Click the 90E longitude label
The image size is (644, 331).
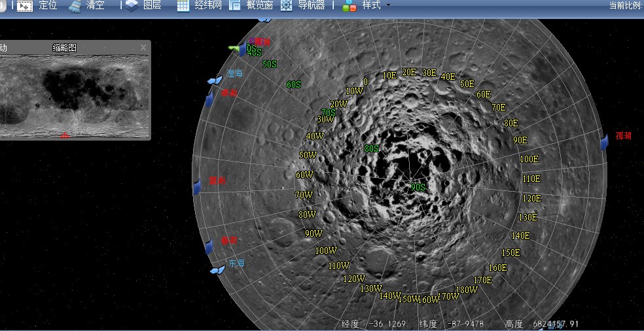(x=520, y=140)
